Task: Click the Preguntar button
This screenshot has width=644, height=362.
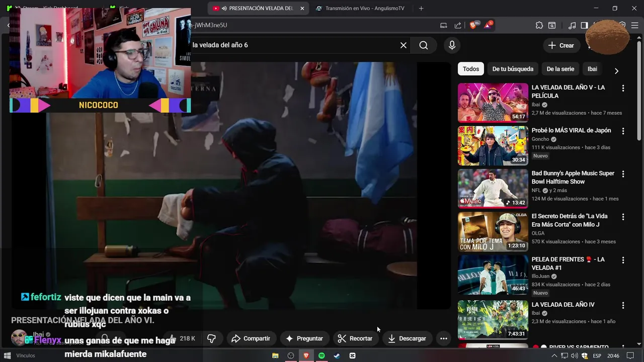Action: point(304,338)
